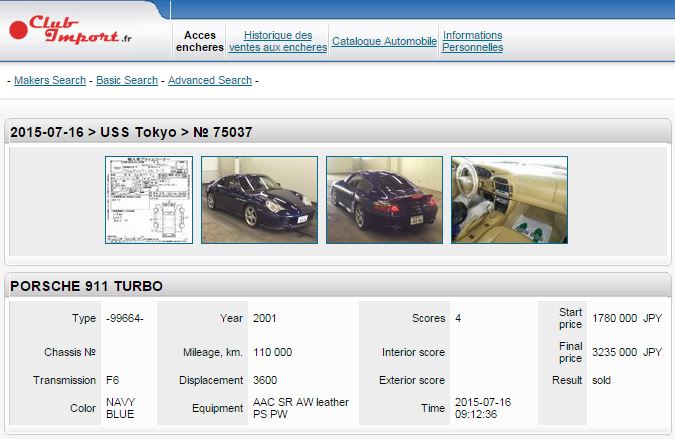Click the NAVY BLUE color value

click(x=122, y=408)
